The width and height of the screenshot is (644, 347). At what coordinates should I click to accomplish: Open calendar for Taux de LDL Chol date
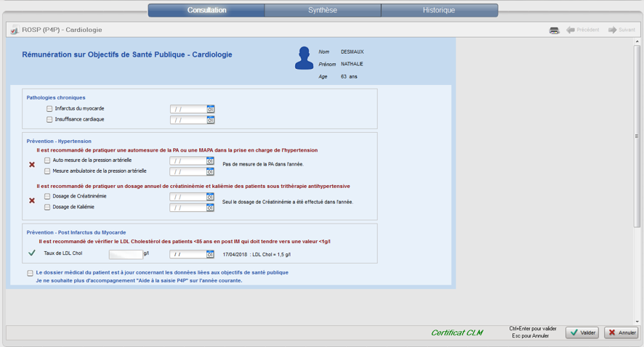click(x=210, y=254)
